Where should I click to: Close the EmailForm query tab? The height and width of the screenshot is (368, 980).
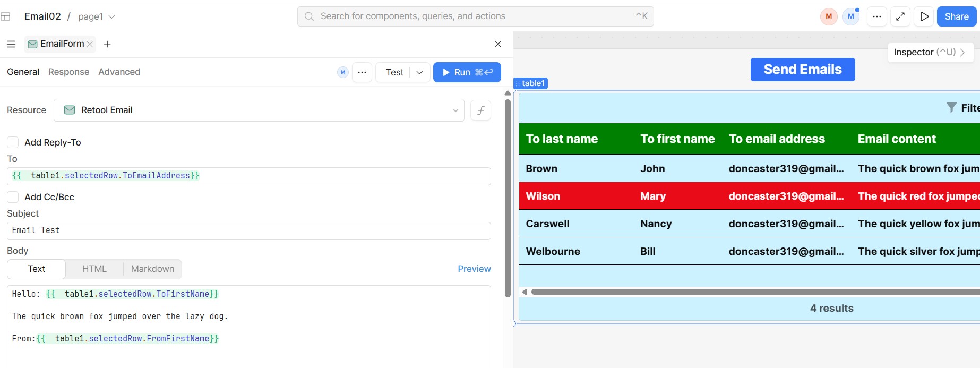(x=90, y=44)
